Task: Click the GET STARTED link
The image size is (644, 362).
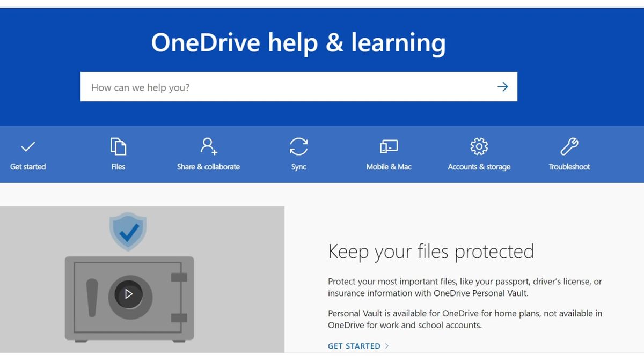Action: pos(354,346)
